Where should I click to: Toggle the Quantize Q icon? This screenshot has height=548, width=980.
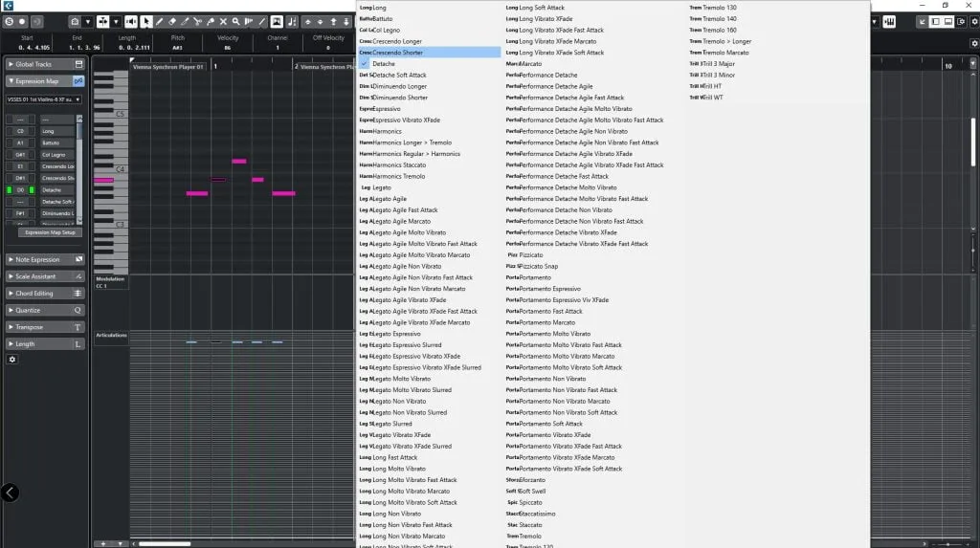[78, 309]
